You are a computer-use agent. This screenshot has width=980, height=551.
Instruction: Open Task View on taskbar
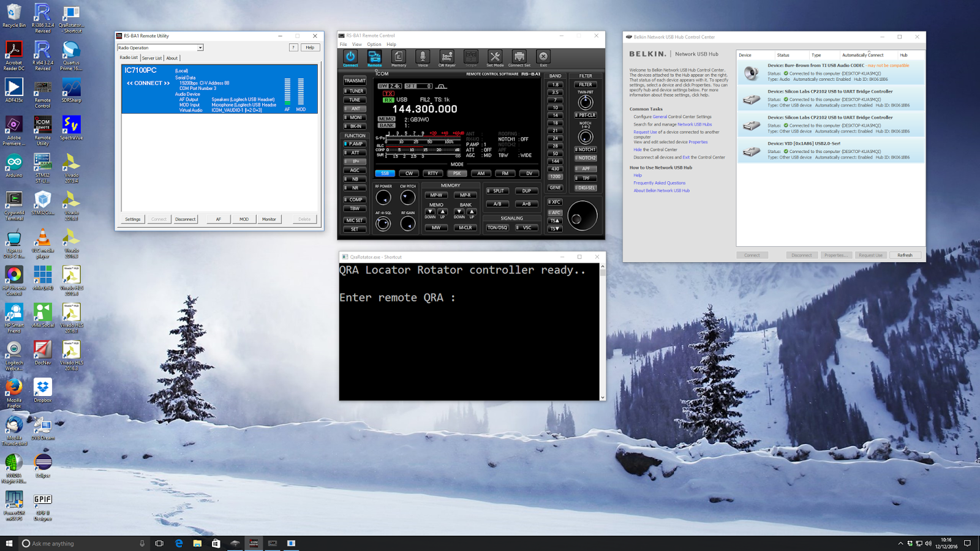159,543
